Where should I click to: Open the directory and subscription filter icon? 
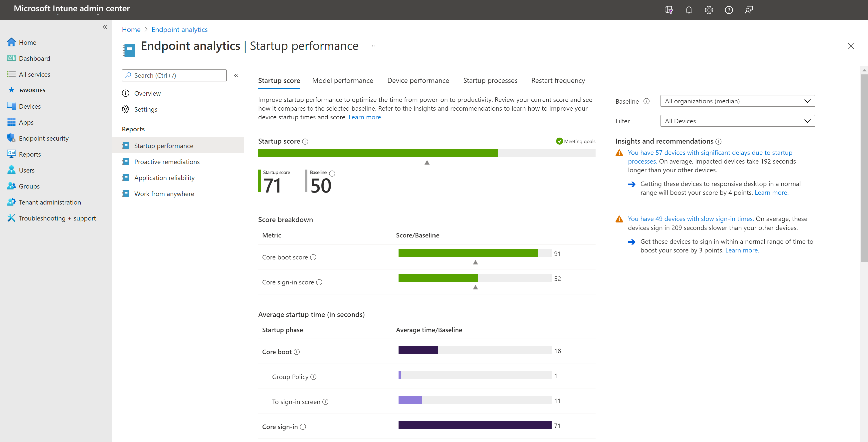[x=669, y=10]
